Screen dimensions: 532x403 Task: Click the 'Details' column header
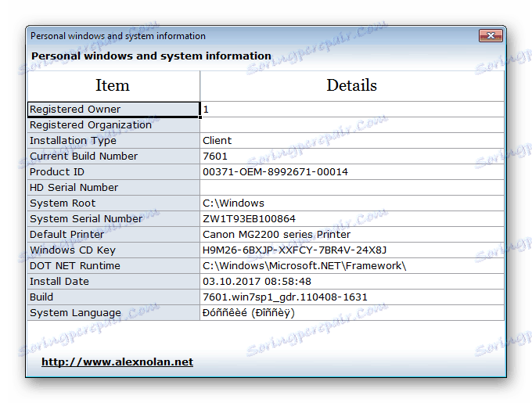pyautogui.click(x=352, y=86)
